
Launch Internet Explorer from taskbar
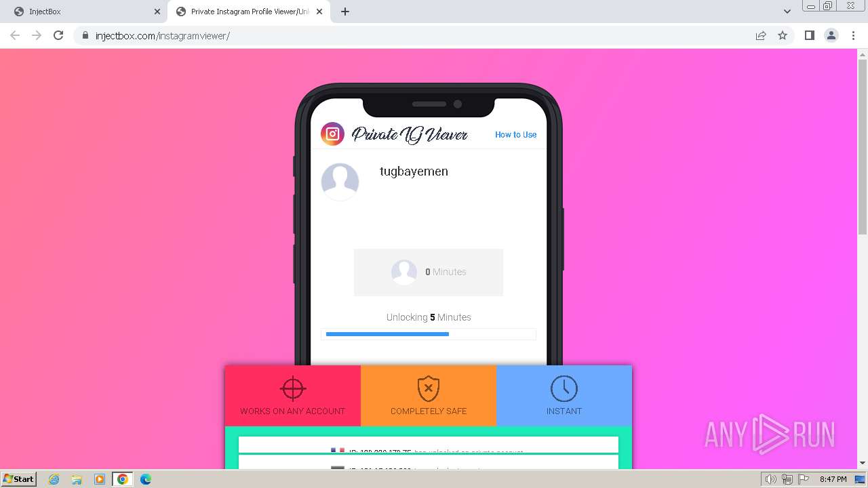click(54, 479)
